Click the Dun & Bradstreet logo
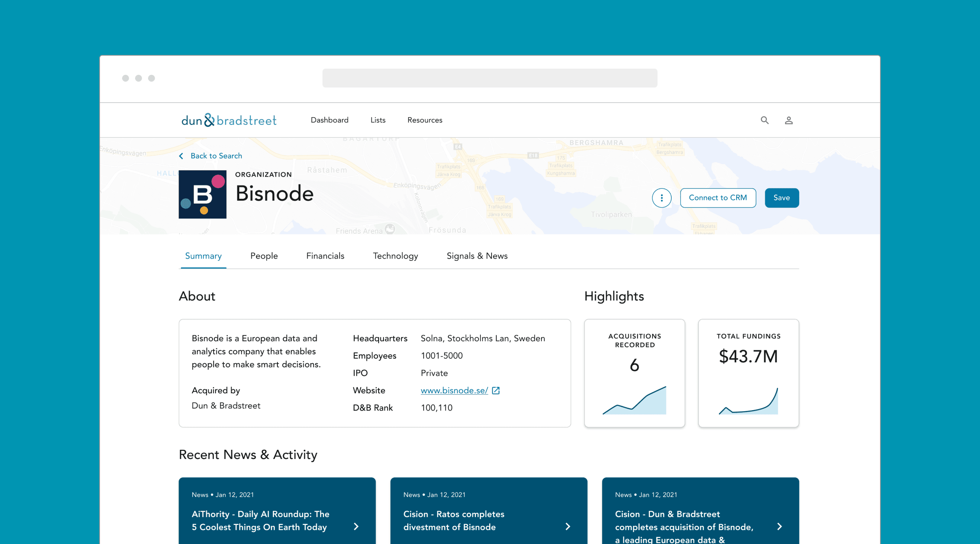Screen dimensions: 980x544 [229, 120]
